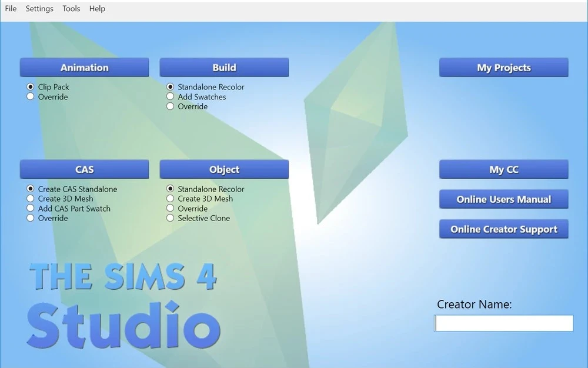Click the Object button
588x368 pixels.
click(224, 169)
